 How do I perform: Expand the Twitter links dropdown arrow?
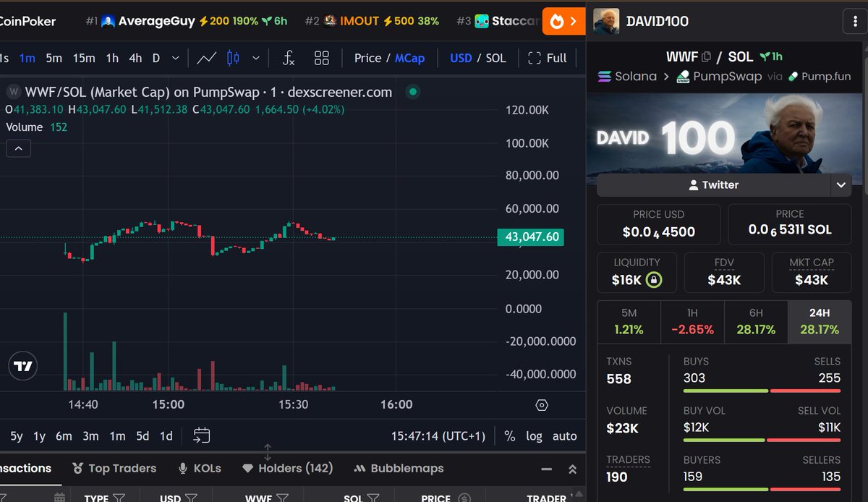click(x=840, y=185)
